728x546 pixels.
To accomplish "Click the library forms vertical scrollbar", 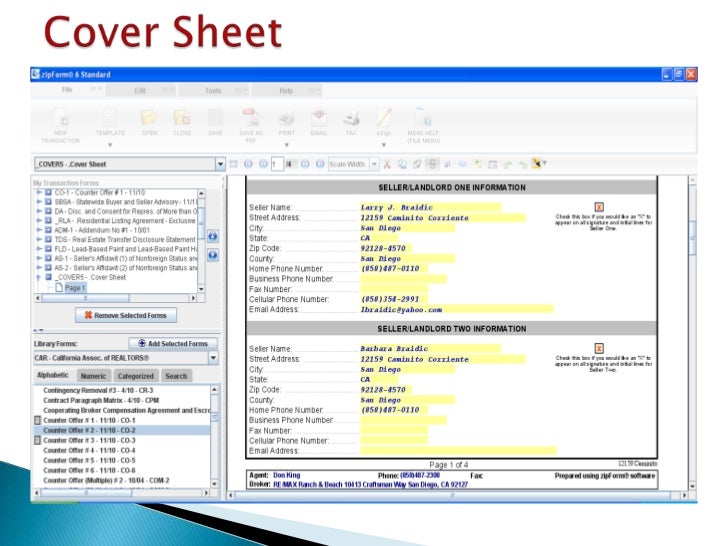I will (x=214, y=436).
